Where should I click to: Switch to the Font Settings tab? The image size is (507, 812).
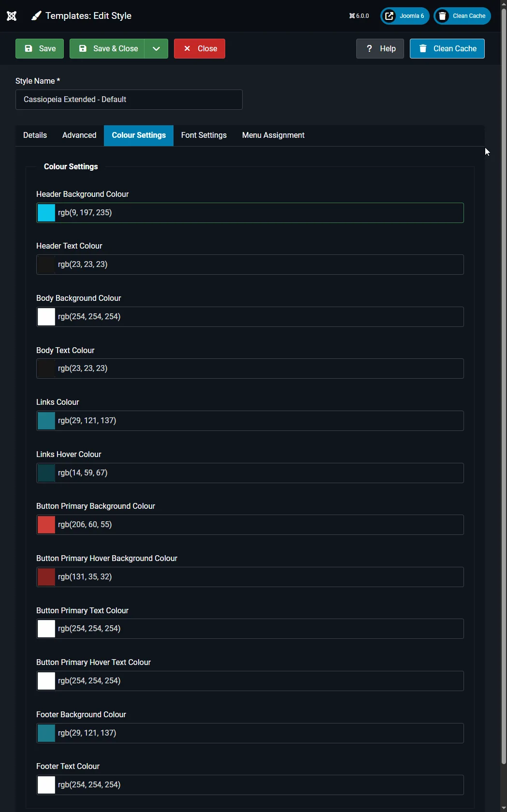(204, 135)
